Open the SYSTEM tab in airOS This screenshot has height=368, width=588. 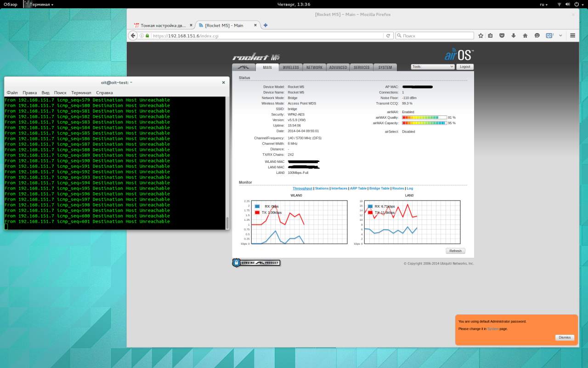coord(385,67)
